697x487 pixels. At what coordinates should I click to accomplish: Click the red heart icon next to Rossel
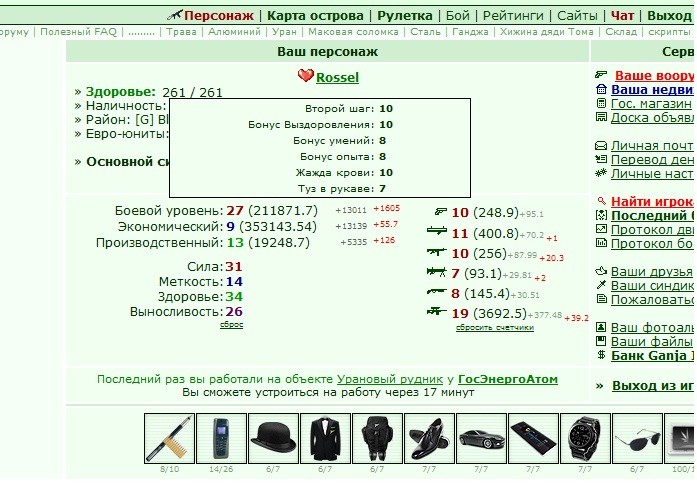point(305,76)
